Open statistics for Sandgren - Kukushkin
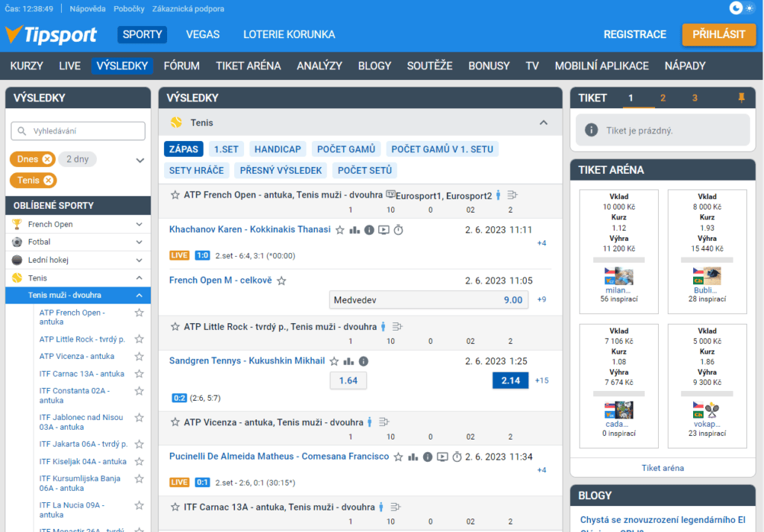 [349, 361]
